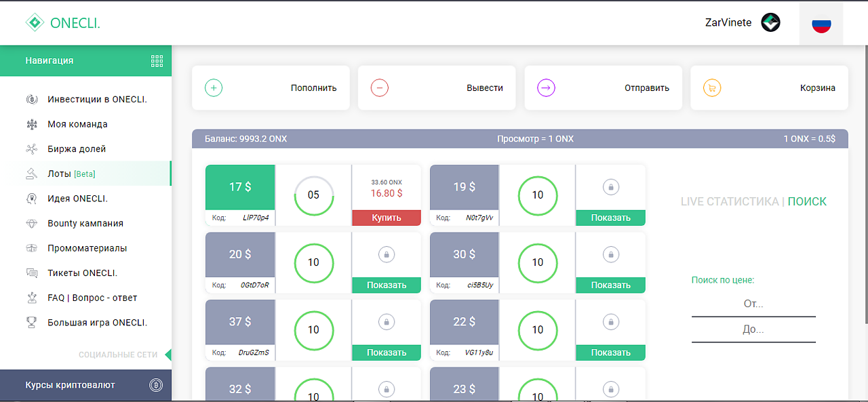This screenshot has height=402, width=868.
Task: Switch to the LIVE СТАТИСТИКА tab
Action: point(729,201)
